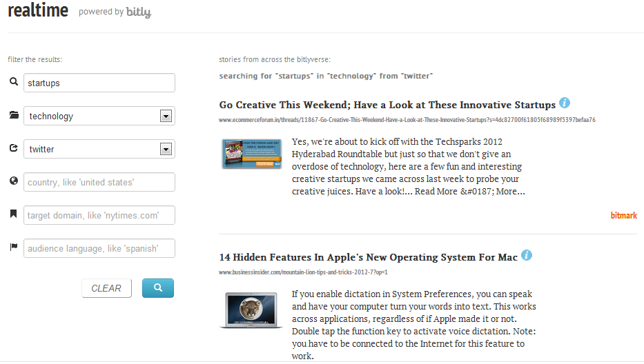Click the flag icon beside audience language
This screenshot has height=364, width=644.
[x=14, y=247]
